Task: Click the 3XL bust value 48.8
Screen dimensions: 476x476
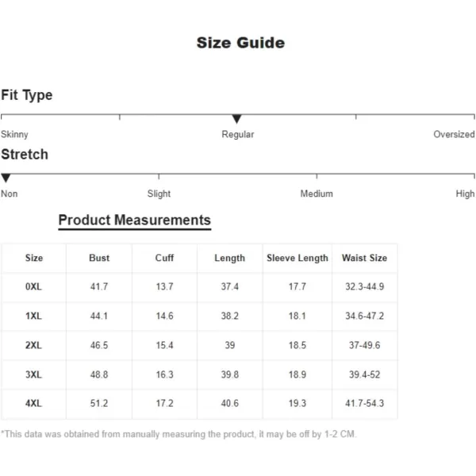Action: pos(99,374)
